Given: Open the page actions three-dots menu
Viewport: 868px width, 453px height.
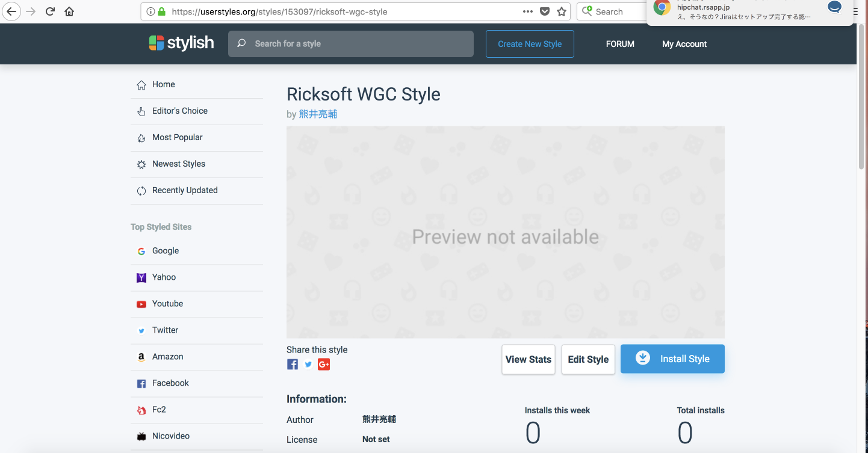Looking at the screenshot, I should 527,11.
